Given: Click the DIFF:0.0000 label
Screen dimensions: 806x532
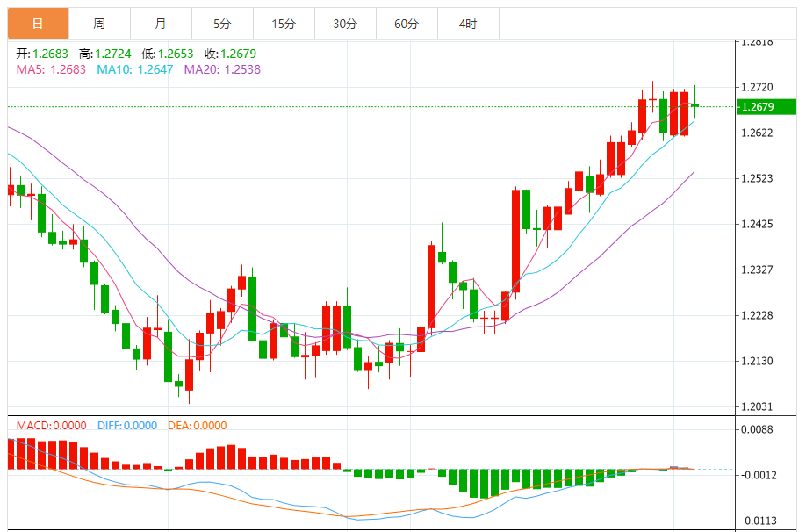Looking at the screenshot, I should tap(127, 426).
